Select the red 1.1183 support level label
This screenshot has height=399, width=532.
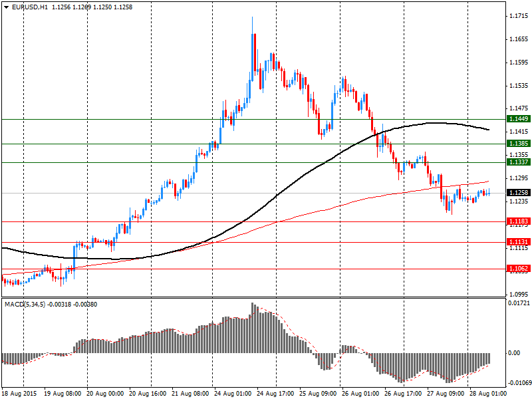(519, 221)
